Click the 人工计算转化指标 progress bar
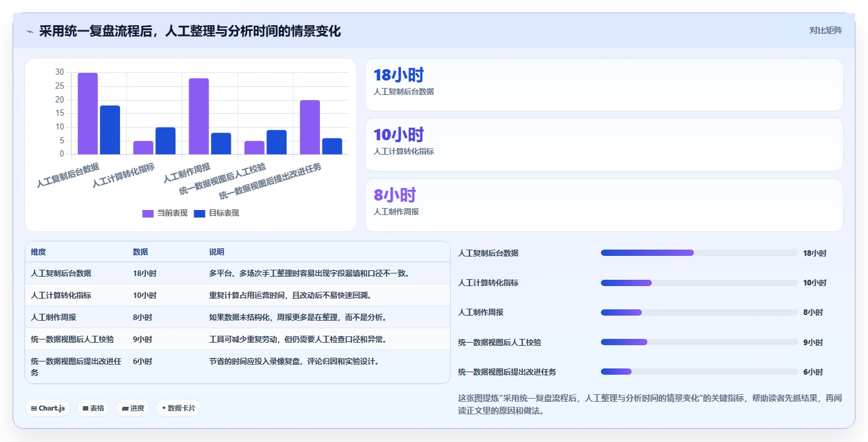Viewport: 868px width, 442px height. 699,283
